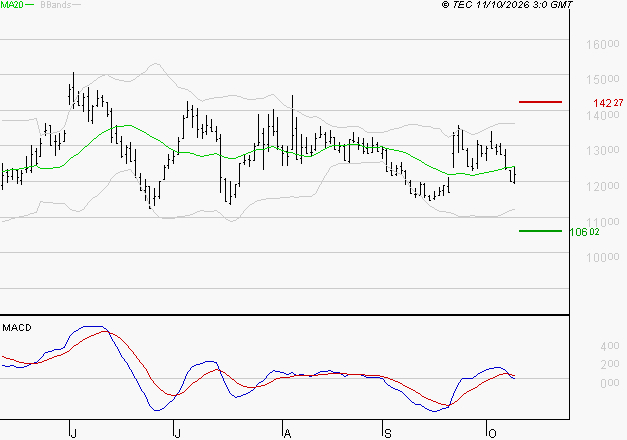Select the red resistance line marker

[x=540, y=102]
